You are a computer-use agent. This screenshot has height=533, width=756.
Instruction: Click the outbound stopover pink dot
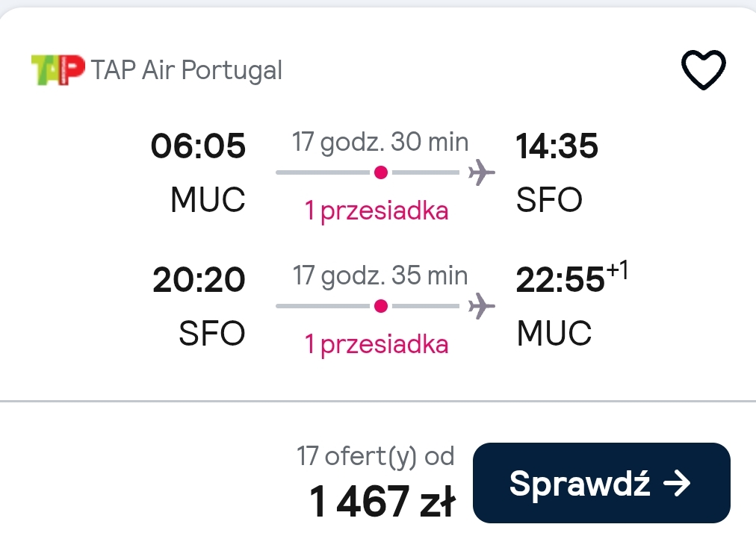[381, 172]
